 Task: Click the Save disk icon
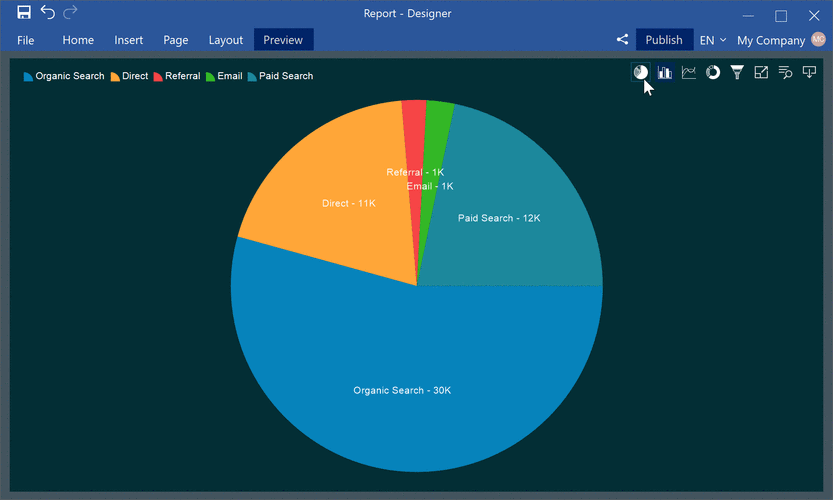tap(24, 13)
